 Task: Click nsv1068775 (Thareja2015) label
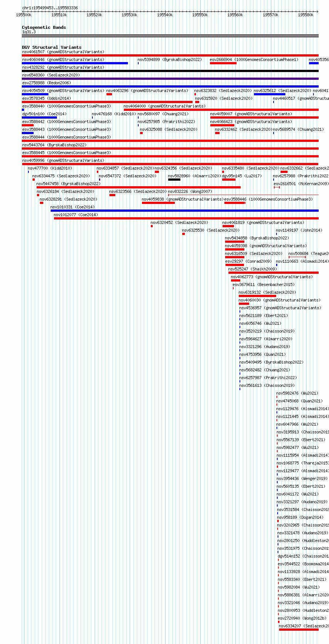tap(303, 463)
